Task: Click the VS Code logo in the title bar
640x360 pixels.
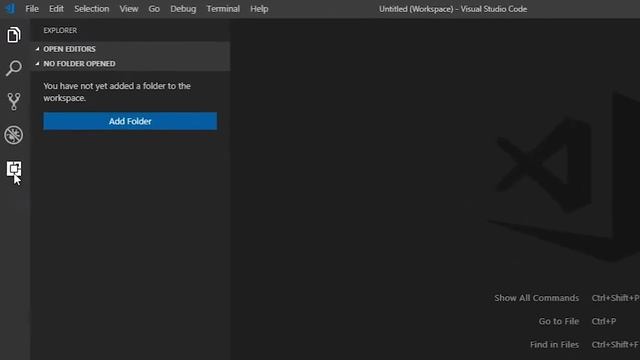Action: tap(10, 9)
